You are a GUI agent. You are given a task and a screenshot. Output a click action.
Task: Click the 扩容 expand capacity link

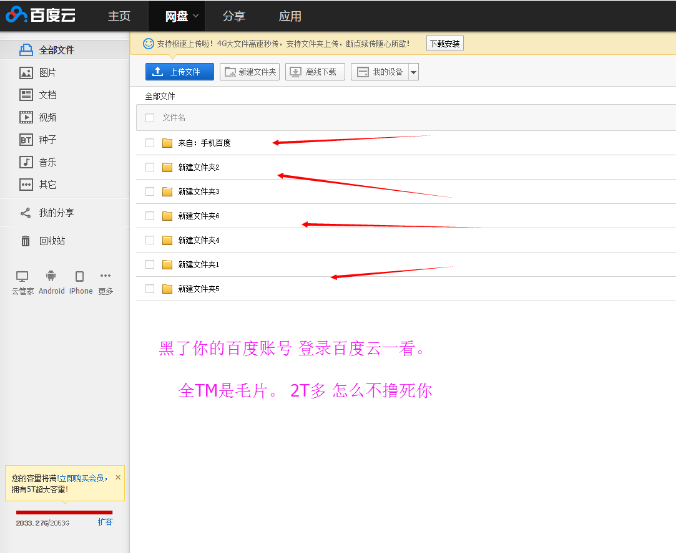tap(105, 522)
